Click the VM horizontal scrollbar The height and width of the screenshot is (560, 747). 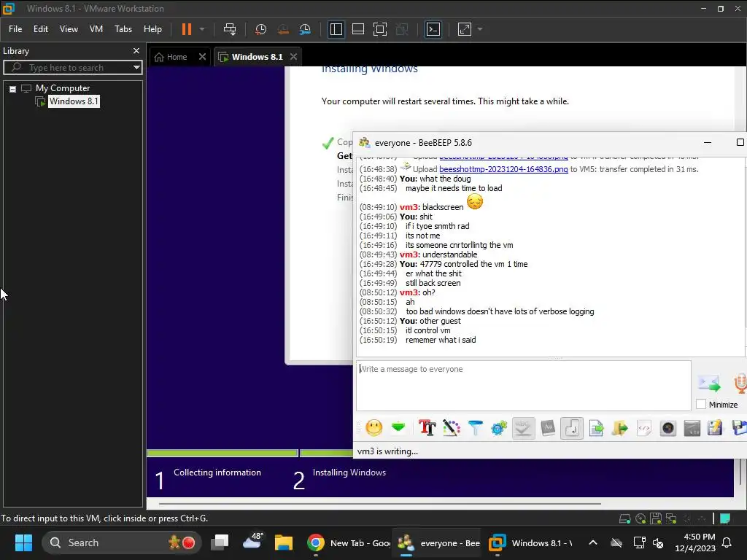pos(379,503)
